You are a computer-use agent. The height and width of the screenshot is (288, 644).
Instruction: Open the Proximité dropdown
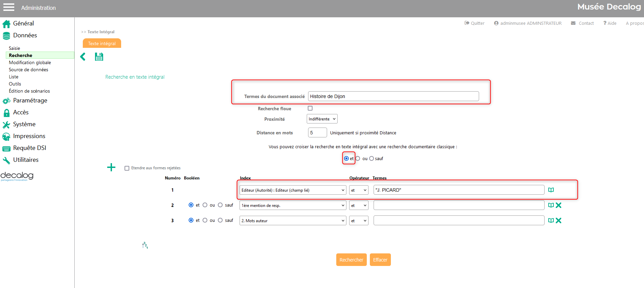[x=322, y=119]
